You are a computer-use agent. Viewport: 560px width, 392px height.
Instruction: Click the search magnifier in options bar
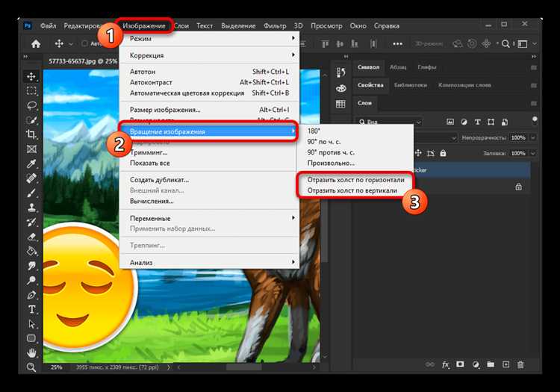505,44
